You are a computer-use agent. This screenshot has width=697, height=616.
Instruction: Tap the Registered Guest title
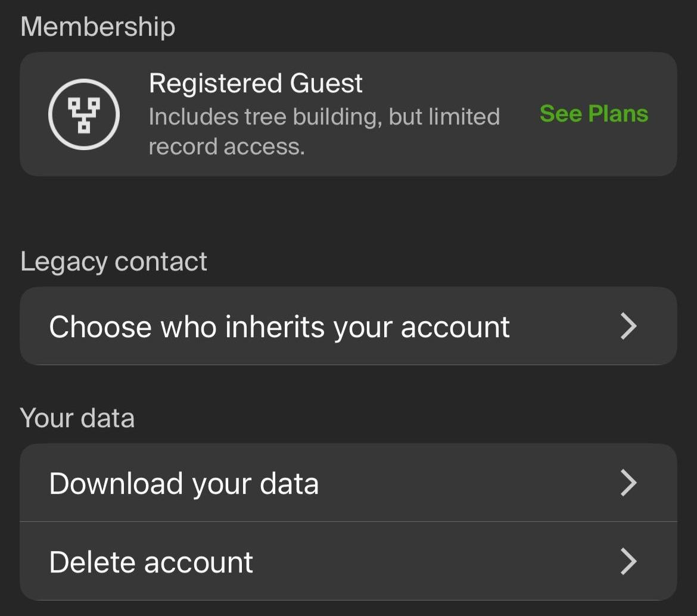[x=256, y=83]
